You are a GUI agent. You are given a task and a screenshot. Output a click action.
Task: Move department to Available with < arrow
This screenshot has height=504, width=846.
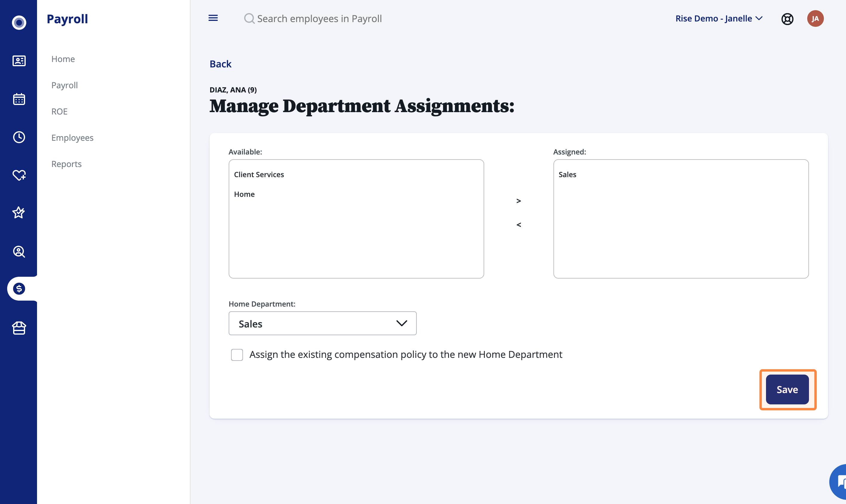click(519, 225)
